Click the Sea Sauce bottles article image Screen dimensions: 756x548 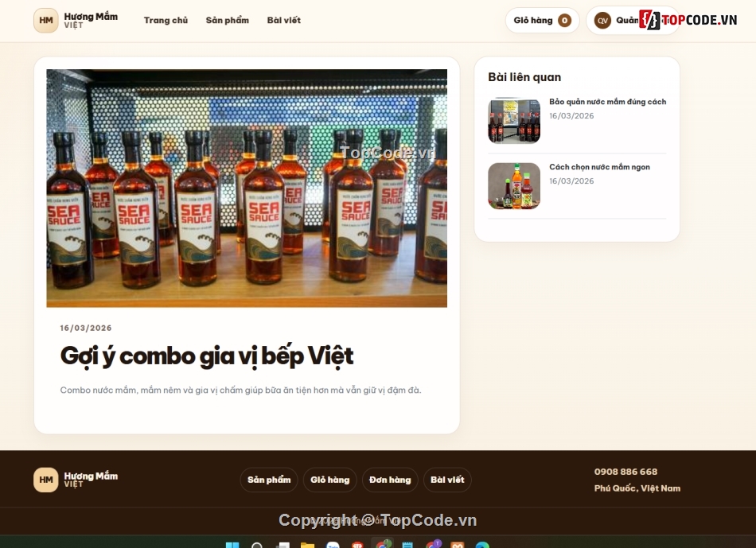click(x=247, y=188)
